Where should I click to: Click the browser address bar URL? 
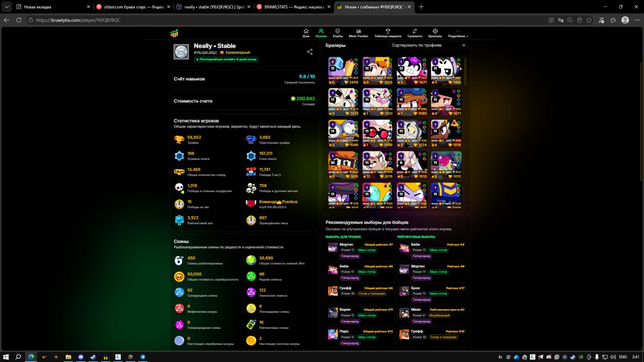pyautogui.click(x=78, y=20)
